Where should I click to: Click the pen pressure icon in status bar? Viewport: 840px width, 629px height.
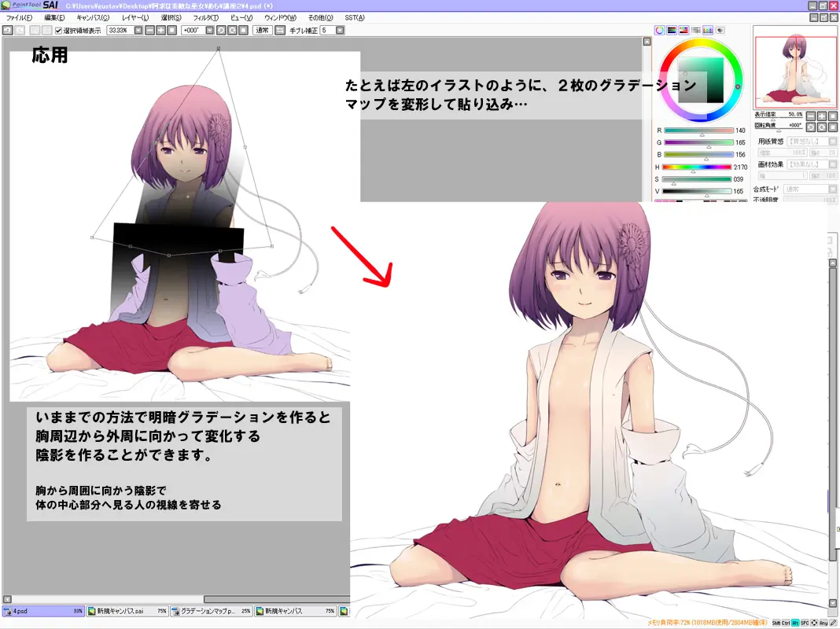(834, 623)
